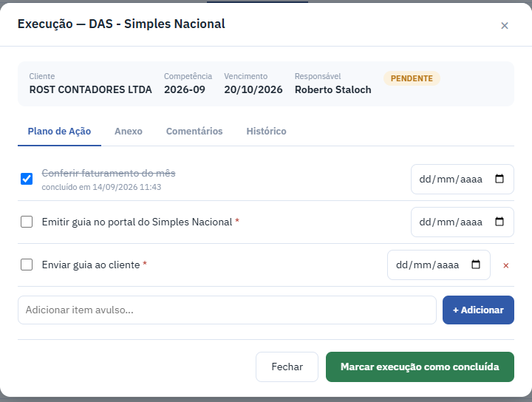Click the Competência value 2026-09

185,89
